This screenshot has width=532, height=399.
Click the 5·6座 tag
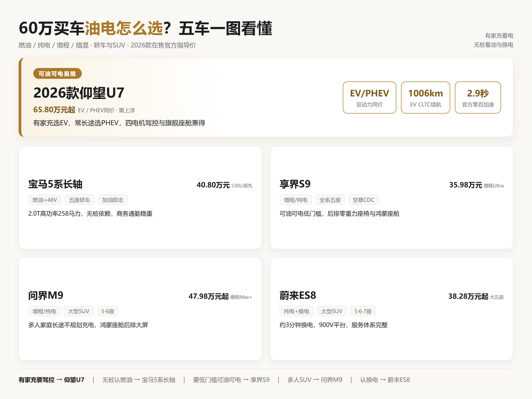(108, 311)
